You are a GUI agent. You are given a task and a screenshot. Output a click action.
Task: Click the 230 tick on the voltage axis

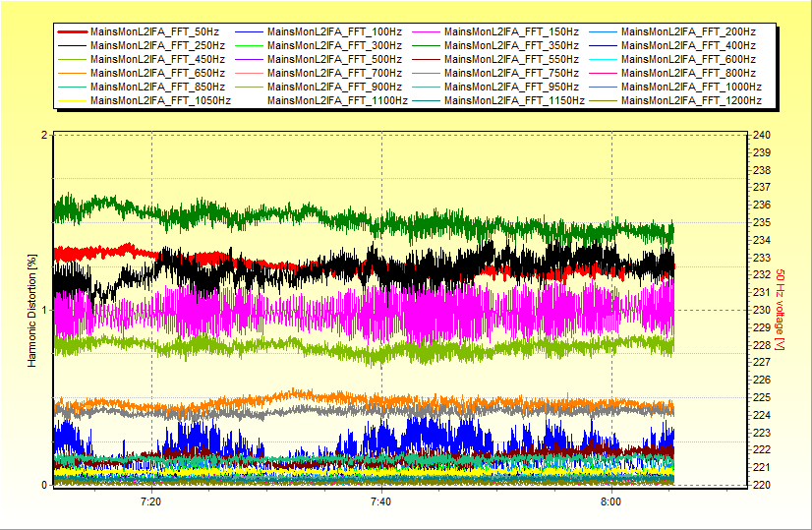[x=762, y=310]
